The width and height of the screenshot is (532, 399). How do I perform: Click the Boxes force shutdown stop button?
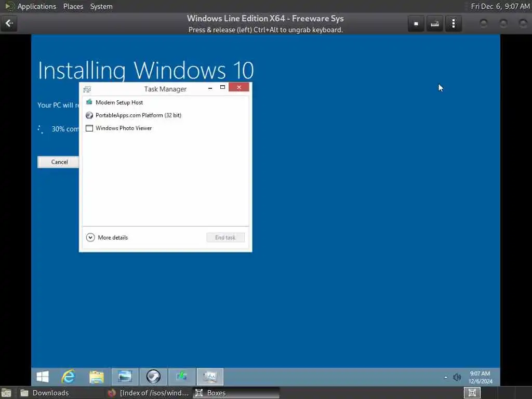point(416,24)
